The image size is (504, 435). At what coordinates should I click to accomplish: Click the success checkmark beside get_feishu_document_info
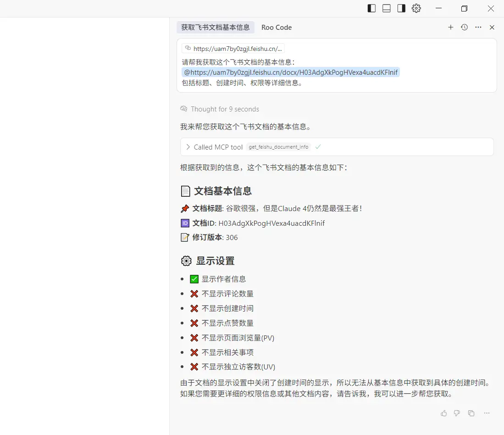coord(318,147)
